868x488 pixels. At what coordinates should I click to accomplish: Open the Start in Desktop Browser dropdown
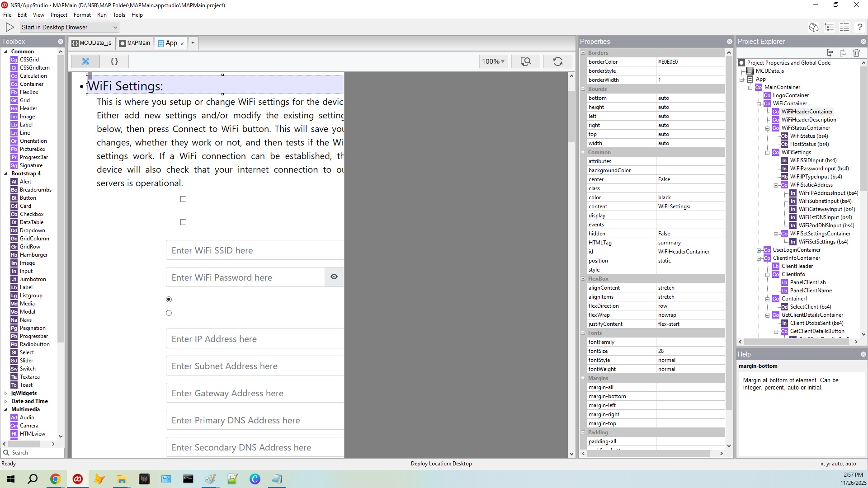[70, 27]
